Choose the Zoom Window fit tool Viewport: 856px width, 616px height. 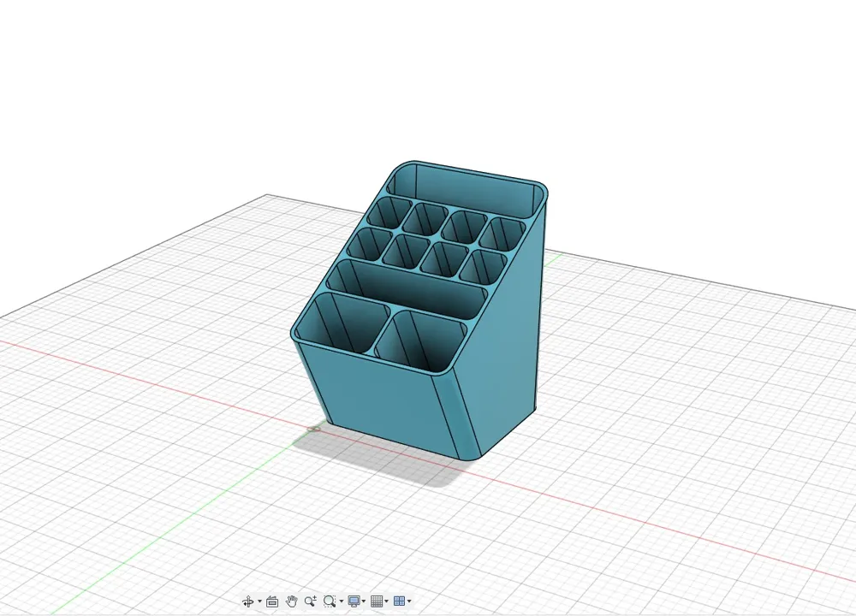pos(330,601)
